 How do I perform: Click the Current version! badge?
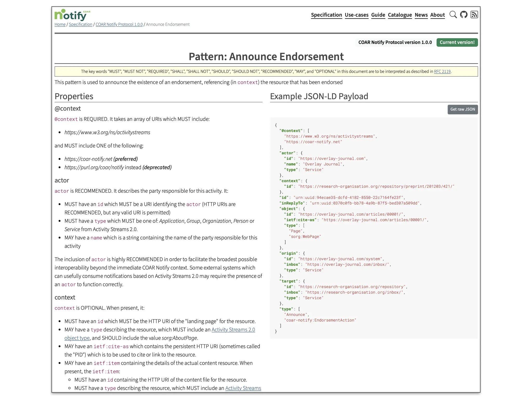pyautogui.click(x=457, y=42)
